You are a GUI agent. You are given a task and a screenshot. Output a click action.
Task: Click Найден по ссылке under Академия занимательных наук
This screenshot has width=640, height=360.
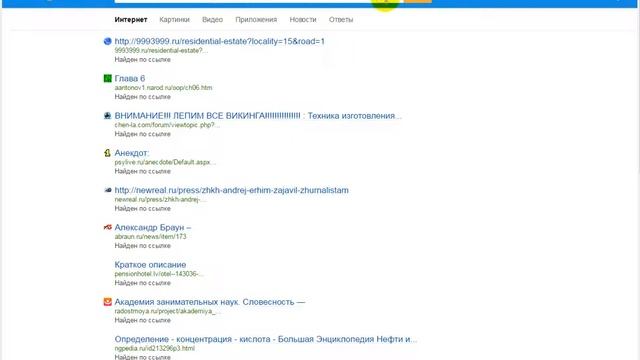(142, 320)
